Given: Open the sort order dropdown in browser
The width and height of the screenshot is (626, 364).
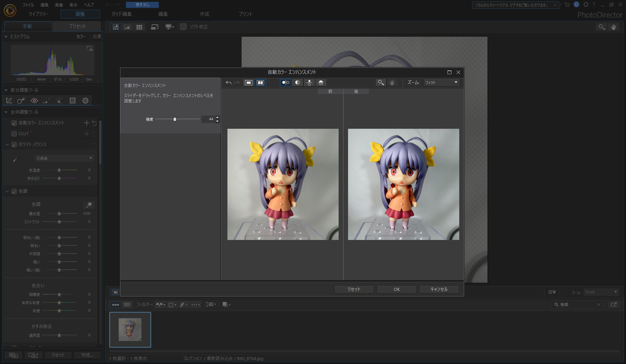Looking at the screenshot, I should click(211, 304).
